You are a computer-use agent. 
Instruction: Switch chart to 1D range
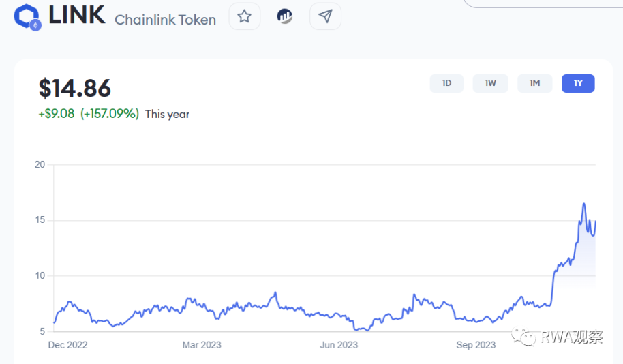pos(446,83)
